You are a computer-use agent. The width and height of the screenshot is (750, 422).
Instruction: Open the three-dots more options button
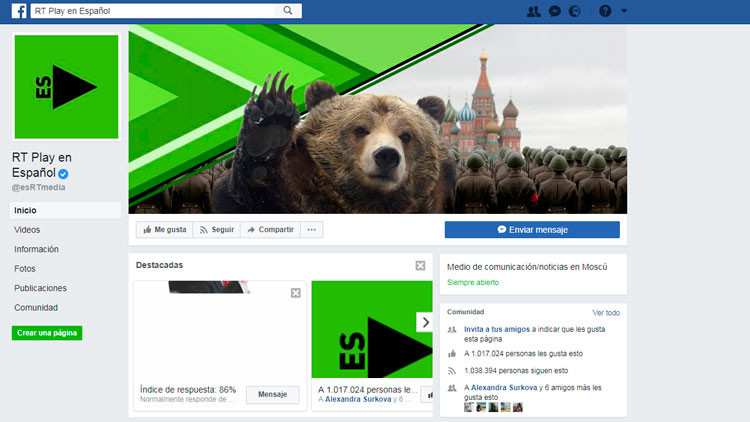pyautogui.click(x=311, y=230)
